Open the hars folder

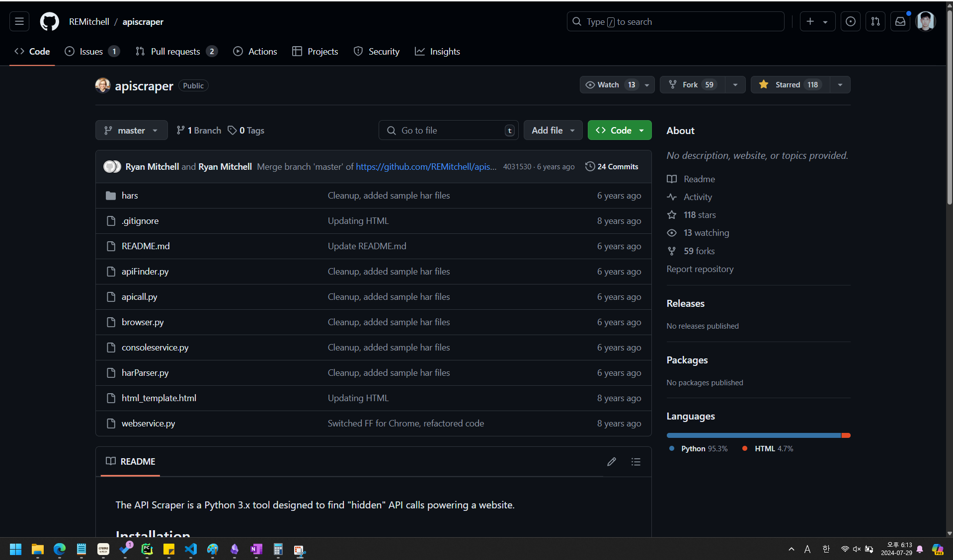(x=130, y=196)
